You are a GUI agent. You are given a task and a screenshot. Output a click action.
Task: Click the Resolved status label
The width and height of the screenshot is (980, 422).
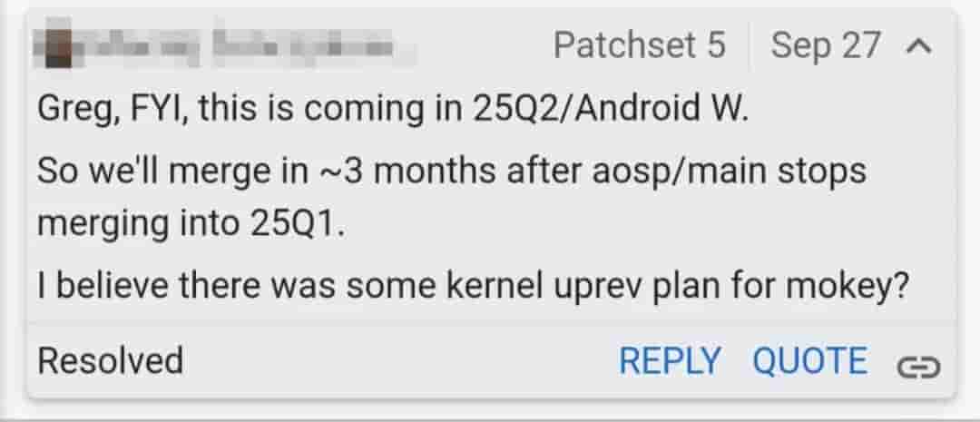click(x=110, y=360)
